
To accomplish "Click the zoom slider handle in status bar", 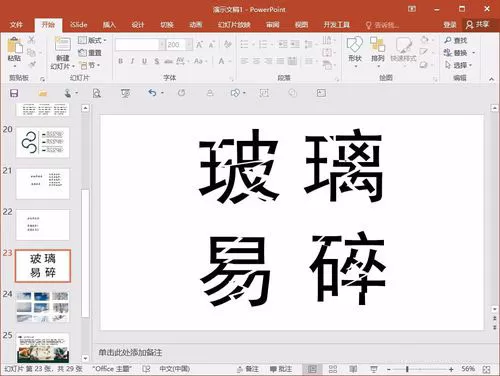I will click(407, 369).
